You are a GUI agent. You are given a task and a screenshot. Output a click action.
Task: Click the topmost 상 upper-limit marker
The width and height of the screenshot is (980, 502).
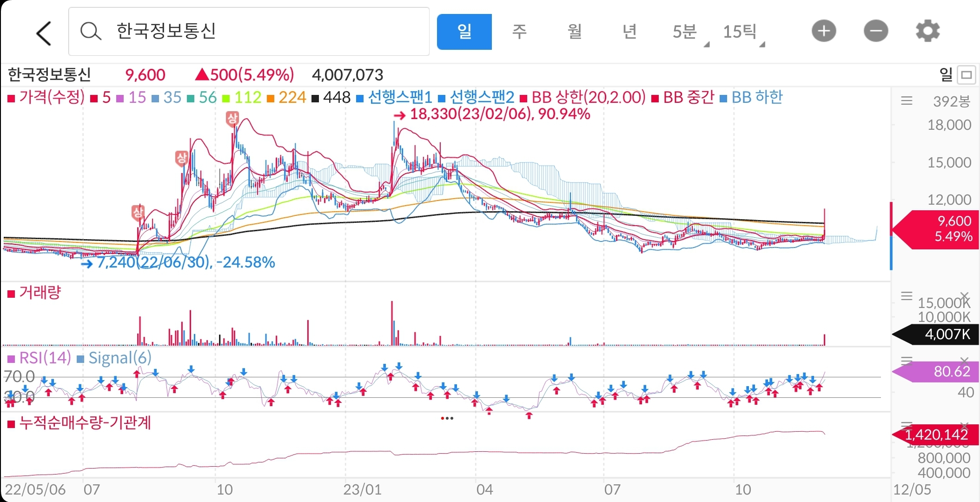coord(232,119)
